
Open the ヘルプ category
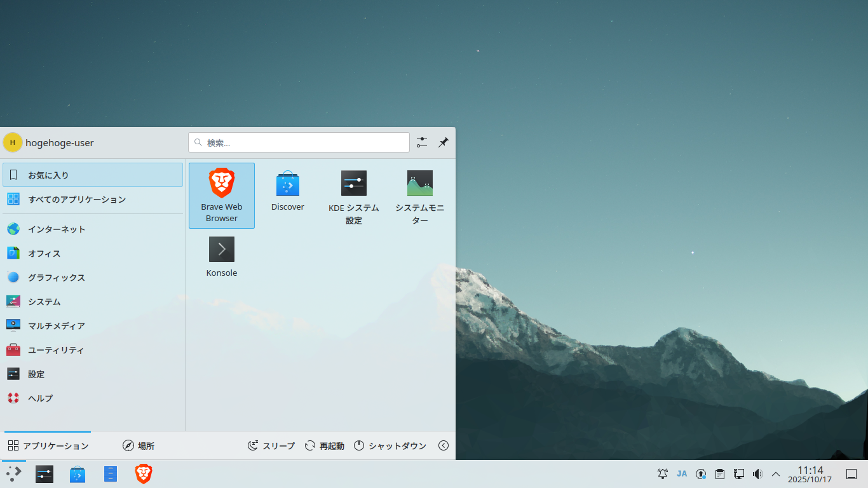pos(93,398)
